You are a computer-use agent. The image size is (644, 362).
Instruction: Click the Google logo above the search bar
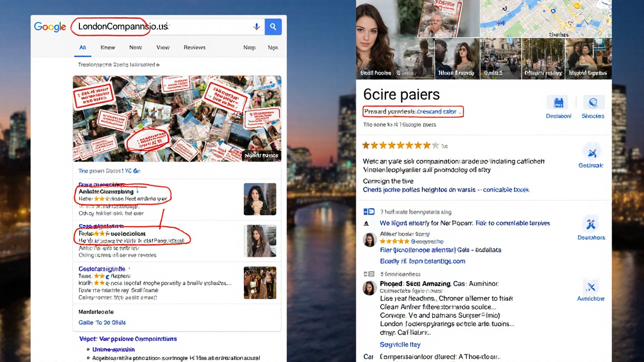coord(50,27)
